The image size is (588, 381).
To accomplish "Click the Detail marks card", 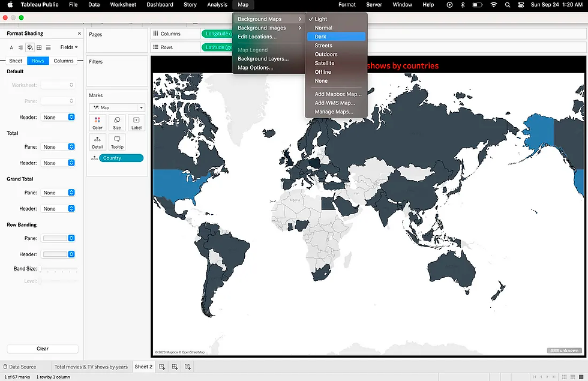I will [x=97, y=142].
